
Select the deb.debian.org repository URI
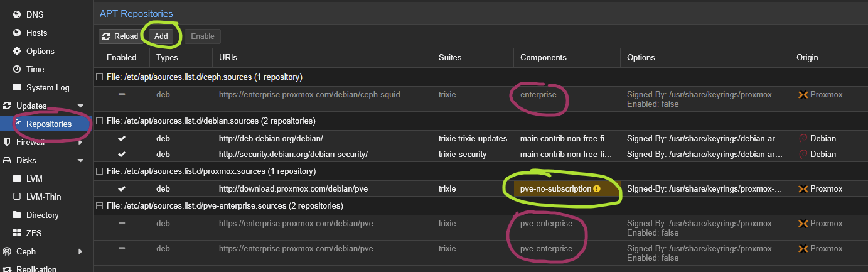pyautogui.click(x=271, y=138)
